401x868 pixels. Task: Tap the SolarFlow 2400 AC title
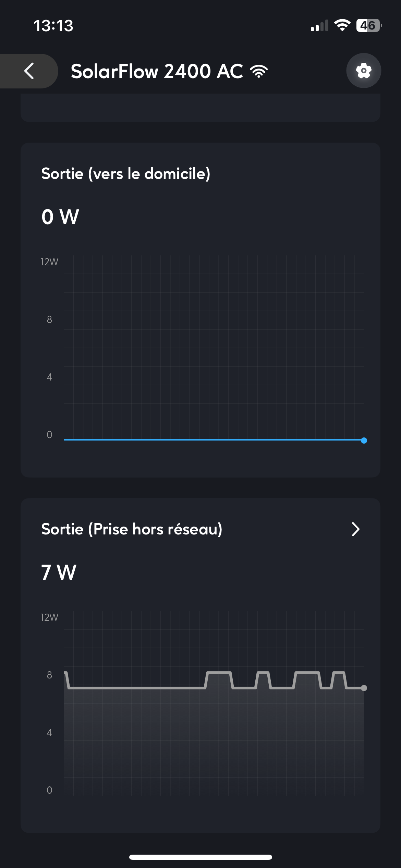pos(157,71)
